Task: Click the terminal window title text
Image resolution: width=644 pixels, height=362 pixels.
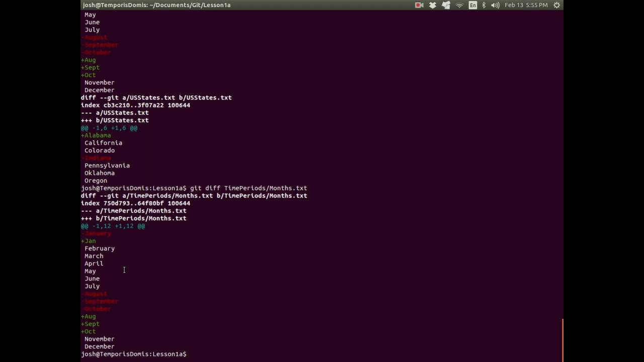Action: [156, 5]
